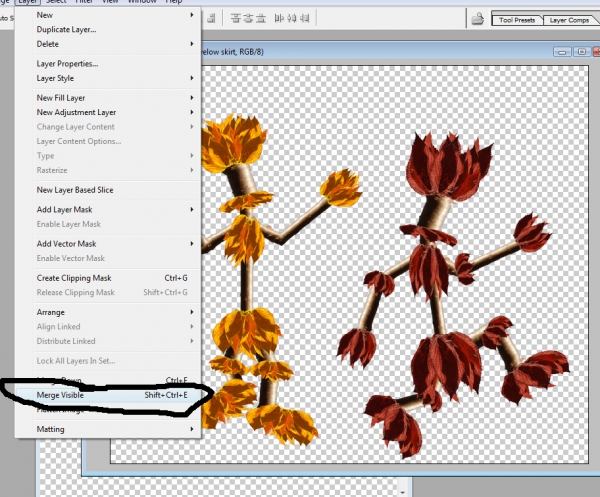
Task: Expand the Layer Style submenu
Action: point(108,78)
